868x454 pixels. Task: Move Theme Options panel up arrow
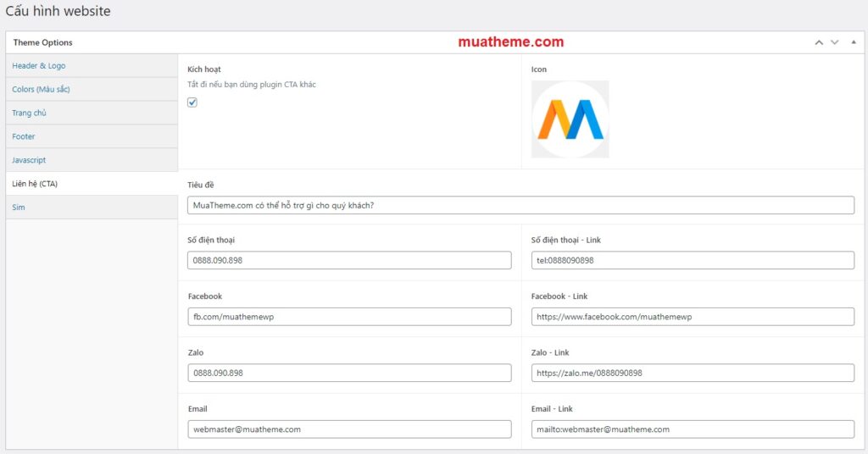pyautogui.click(x=818, y=42)
